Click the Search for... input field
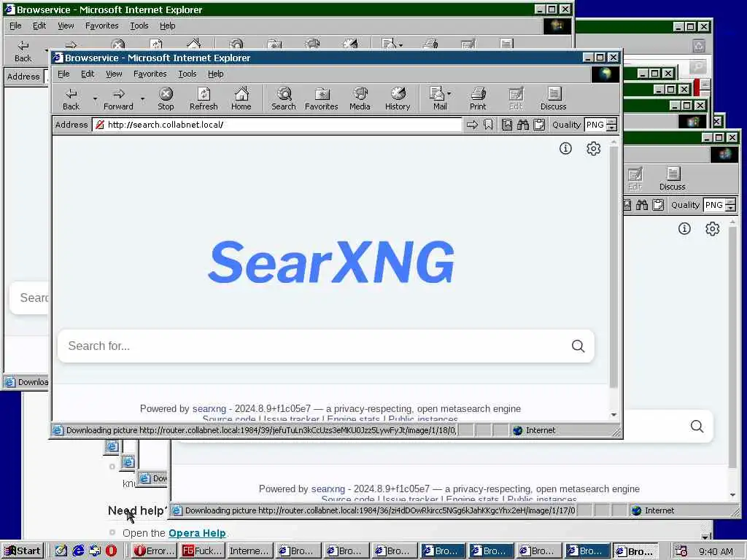 314,346
